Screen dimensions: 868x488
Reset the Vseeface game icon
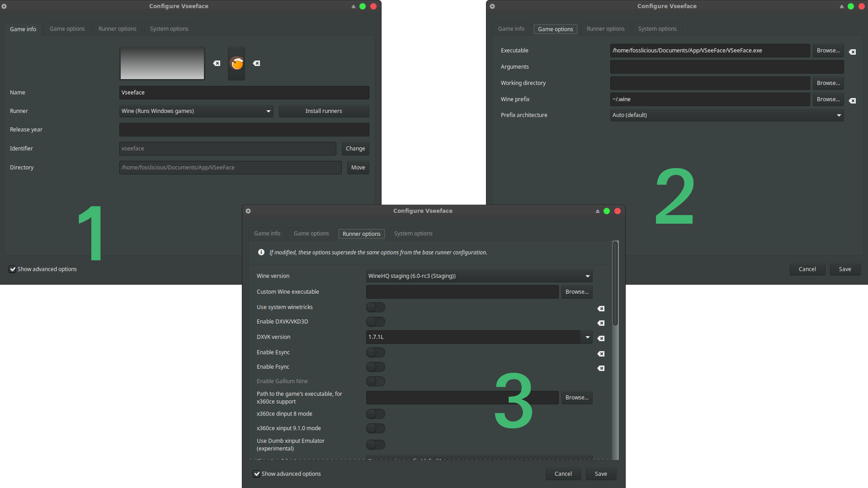pos(256,63)
